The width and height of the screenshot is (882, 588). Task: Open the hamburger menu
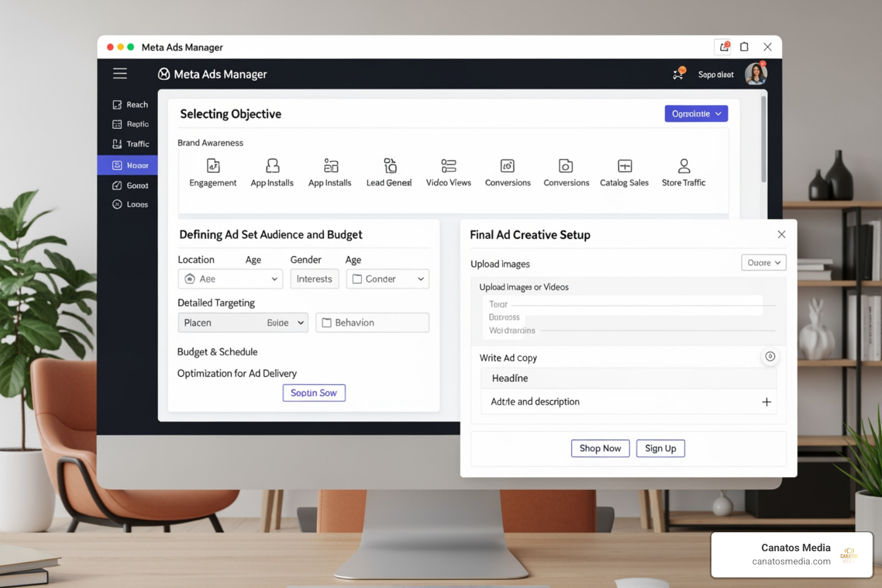tap(120, 73)
